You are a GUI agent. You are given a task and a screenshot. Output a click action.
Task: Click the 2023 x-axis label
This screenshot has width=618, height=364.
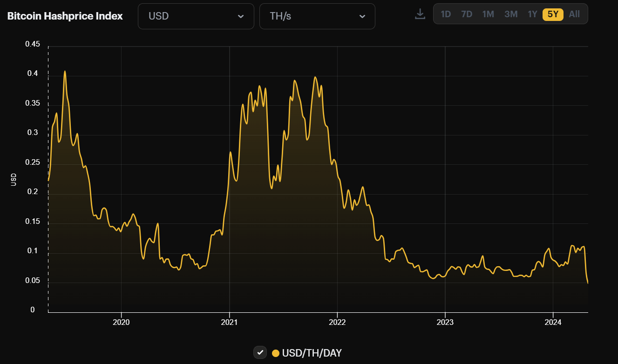pyautogui.click(x=445, y=322)
